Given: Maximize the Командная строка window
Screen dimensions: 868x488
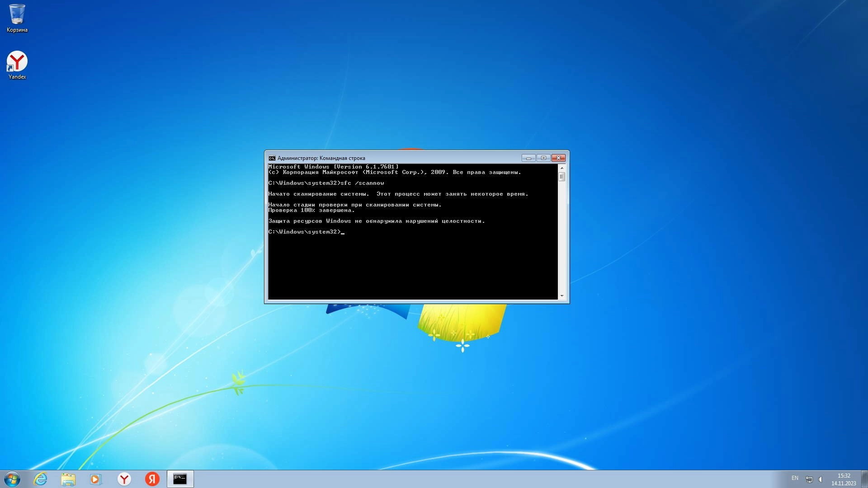Looking at the screenshot, I should (543, 158).
